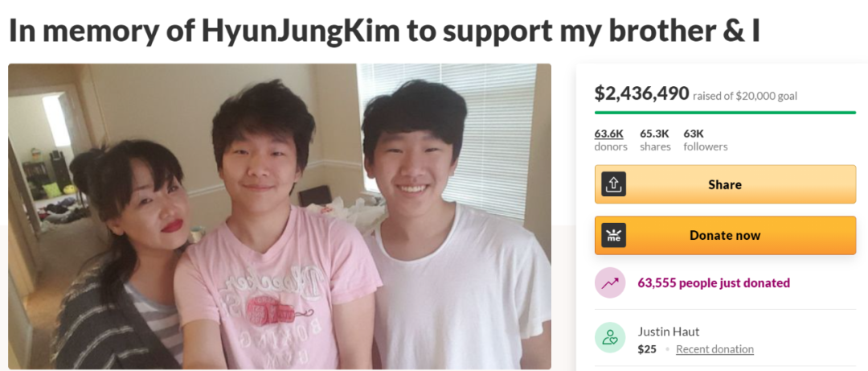
Task: Click the green fundraising progress bar
Action: pyautogui.click(x=725, y=112)
